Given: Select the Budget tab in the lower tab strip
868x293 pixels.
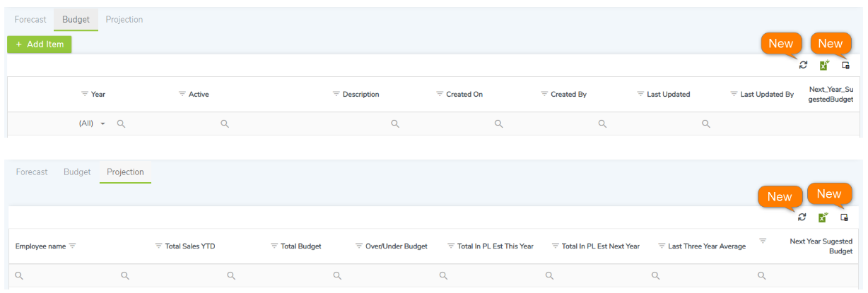Looking at the screenshot, I should click(x=77, y=172).
